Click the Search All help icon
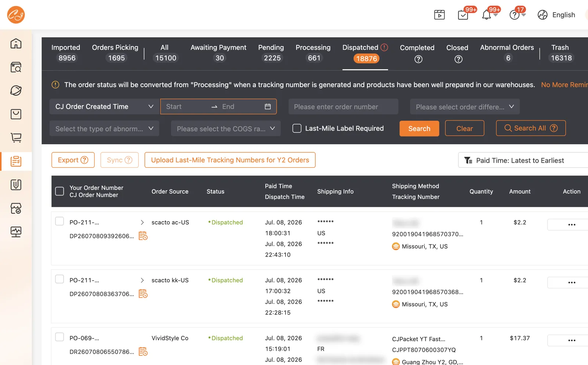This screenshot has height=365, width=588. coord(554,128)
